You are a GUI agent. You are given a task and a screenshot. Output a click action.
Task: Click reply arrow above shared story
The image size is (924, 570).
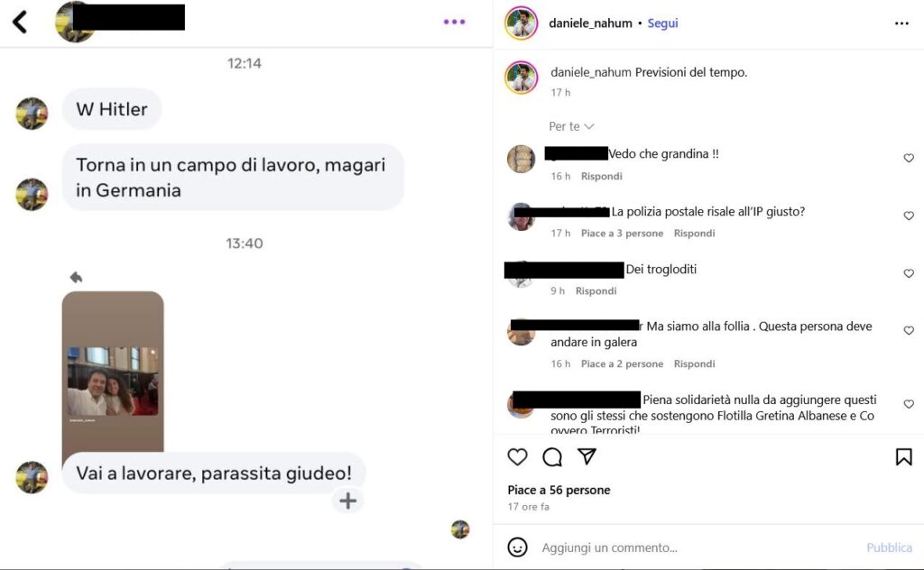click(76, 277)
